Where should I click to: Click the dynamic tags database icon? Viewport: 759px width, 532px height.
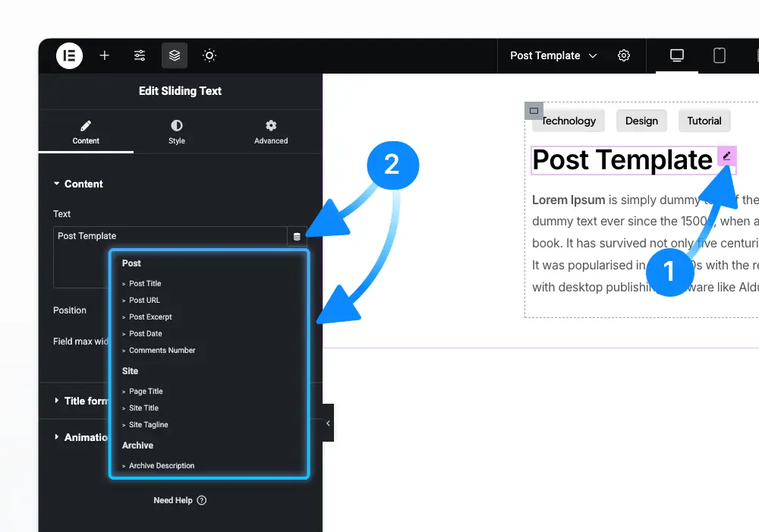pyautogui.click(x=297, y=237)
